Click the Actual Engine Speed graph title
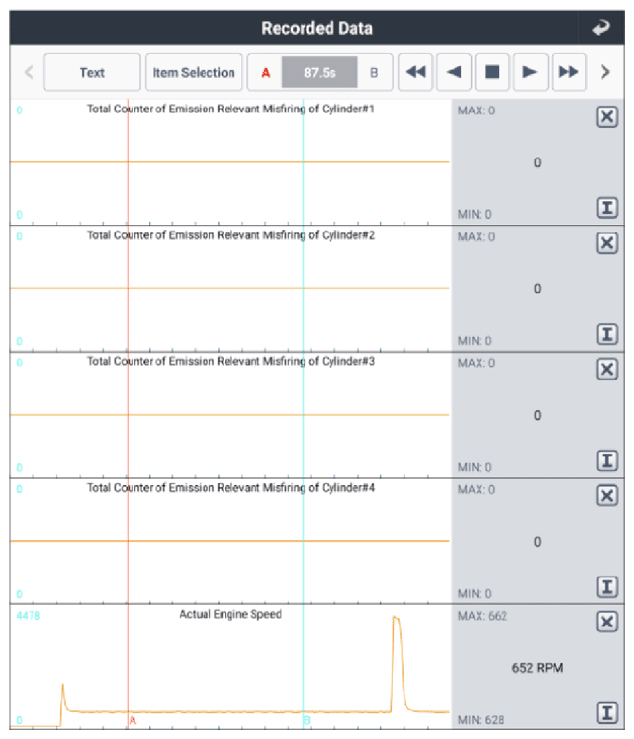634x739 pixels. [x=231, y=614]
